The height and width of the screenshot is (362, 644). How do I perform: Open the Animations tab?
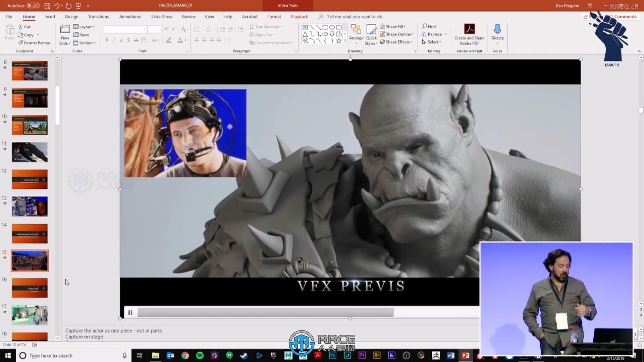coord(130,16)
